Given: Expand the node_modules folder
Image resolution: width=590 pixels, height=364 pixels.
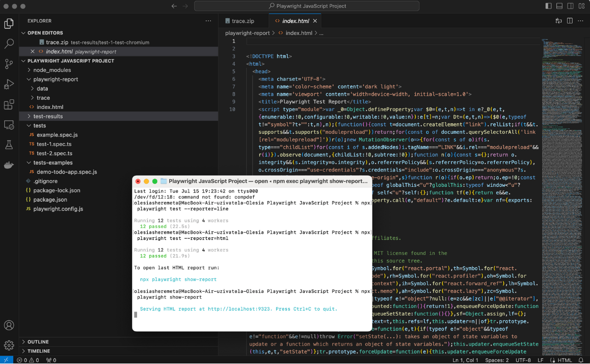Looking at the screenshot, I should pyautogui.click(x=52, y=70).
